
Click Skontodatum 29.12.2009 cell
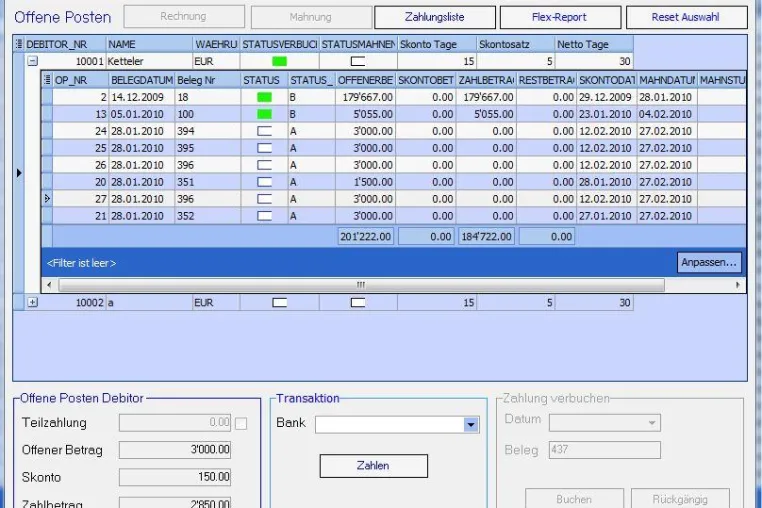click(x=606, y=97)
